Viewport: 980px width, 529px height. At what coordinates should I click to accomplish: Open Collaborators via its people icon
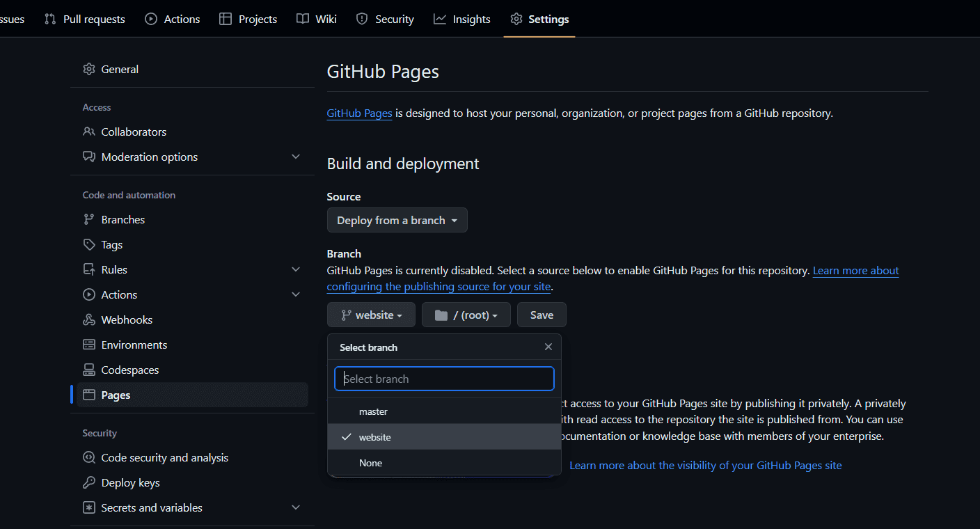click(x=88, y=132)
